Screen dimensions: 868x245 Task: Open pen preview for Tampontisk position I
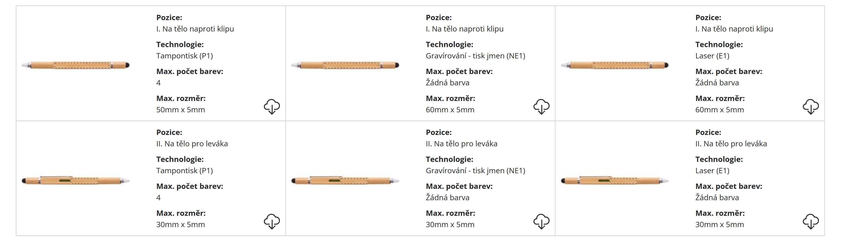click(x=76, y=65)
